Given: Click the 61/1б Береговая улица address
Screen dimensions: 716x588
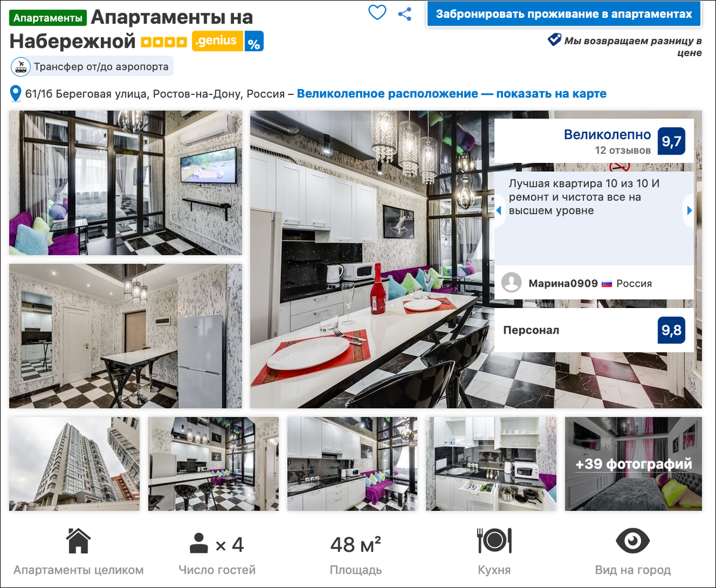Looking at the screenshot, I should 155,94.
